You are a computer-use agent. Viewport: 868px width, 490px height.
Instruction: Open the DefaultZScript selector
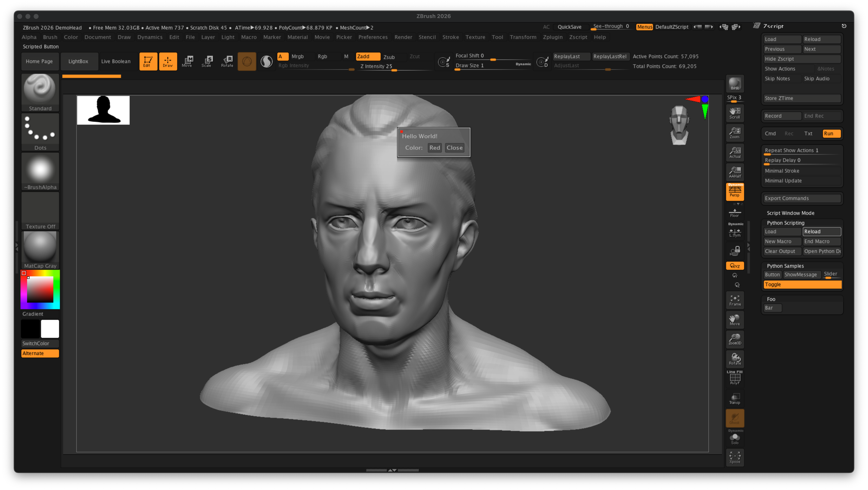click(x=673, y=27)
